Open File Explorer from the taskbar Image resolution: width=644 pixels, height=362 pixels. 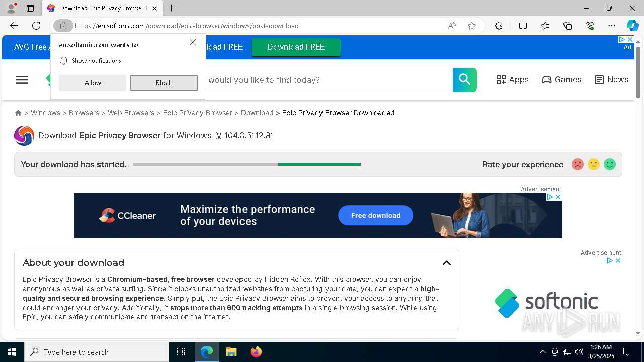click(231, 352)
